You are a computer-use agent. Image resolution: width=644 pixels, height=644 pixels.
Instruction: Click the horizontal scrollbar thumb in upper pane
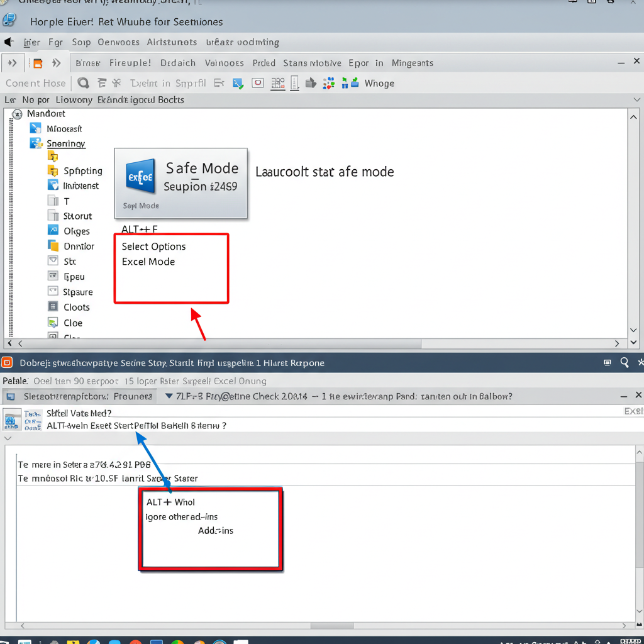pos(224,343)
